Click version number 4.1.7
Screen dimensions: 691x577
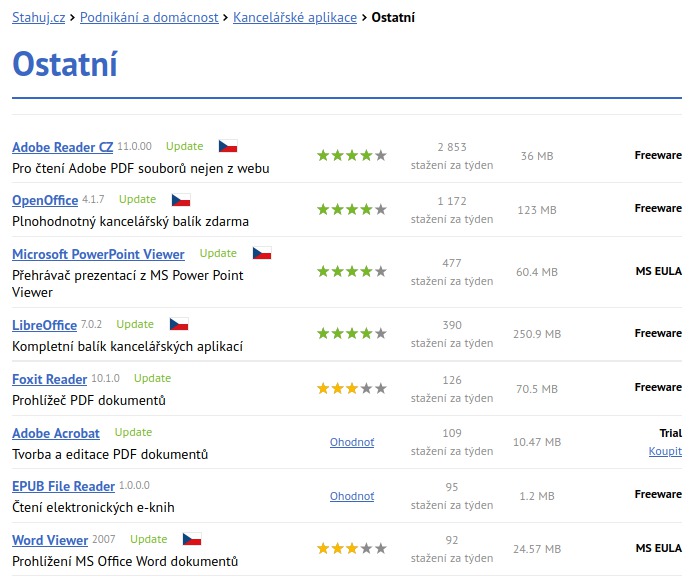tap(93, 199)
